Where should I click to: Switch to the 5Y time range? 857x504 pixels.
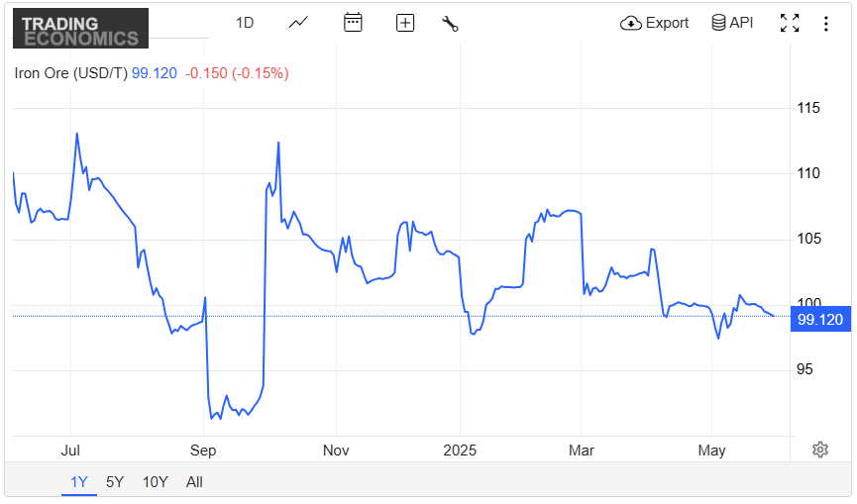coord(115,482)
